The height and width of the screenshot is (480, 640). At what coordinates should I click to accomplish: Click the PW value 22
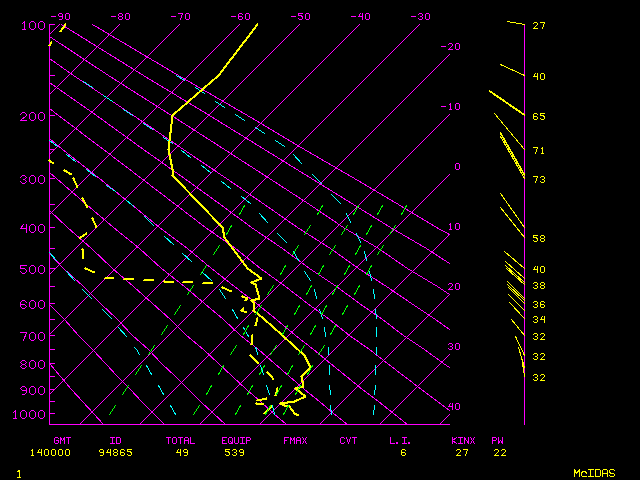[498, 453]
